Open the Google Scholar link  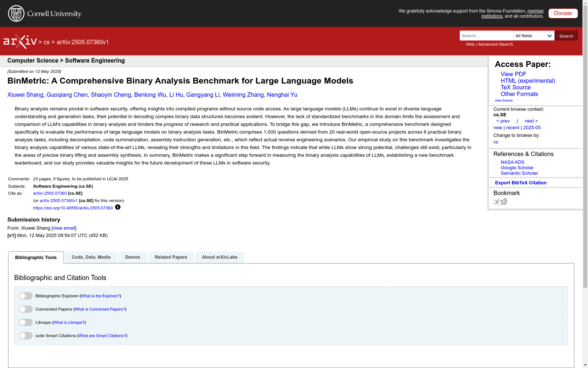pyautogui.click(x=517, y=168)
